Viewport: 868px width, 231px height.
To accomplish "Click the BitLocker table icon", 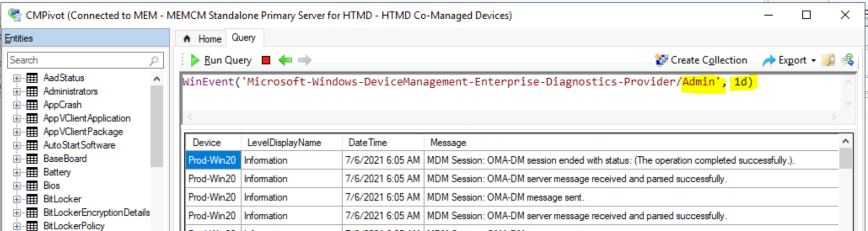I will 32,199.
